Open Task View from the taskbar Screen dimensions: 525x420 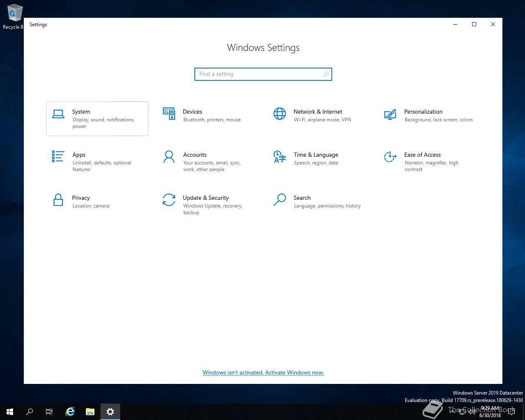point(49,412)
